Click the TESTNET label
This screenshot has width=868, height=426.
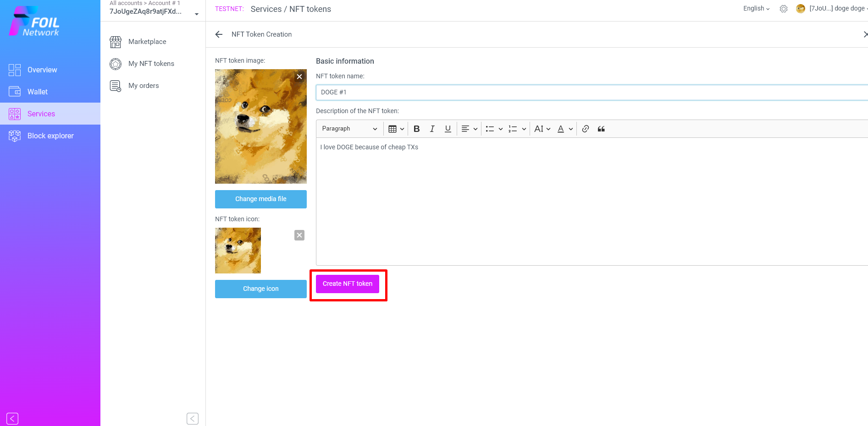(x=229, y=9)
